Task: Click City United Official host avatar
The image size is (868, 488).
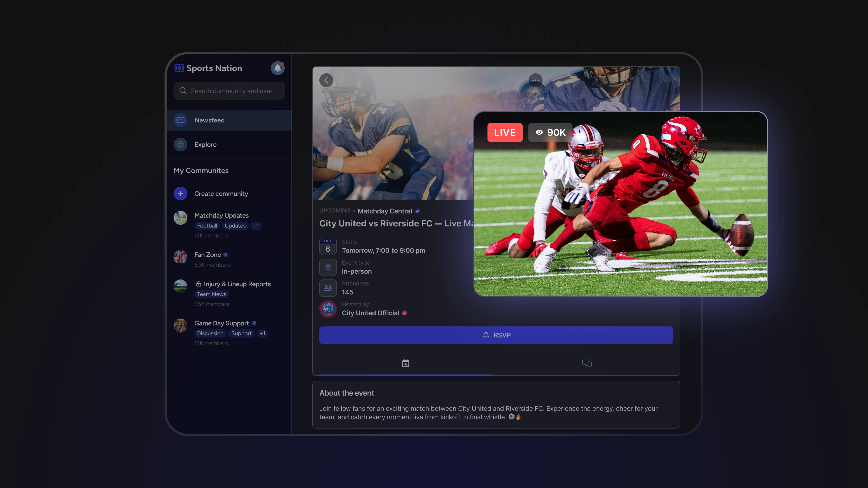Action: [328, 309]
